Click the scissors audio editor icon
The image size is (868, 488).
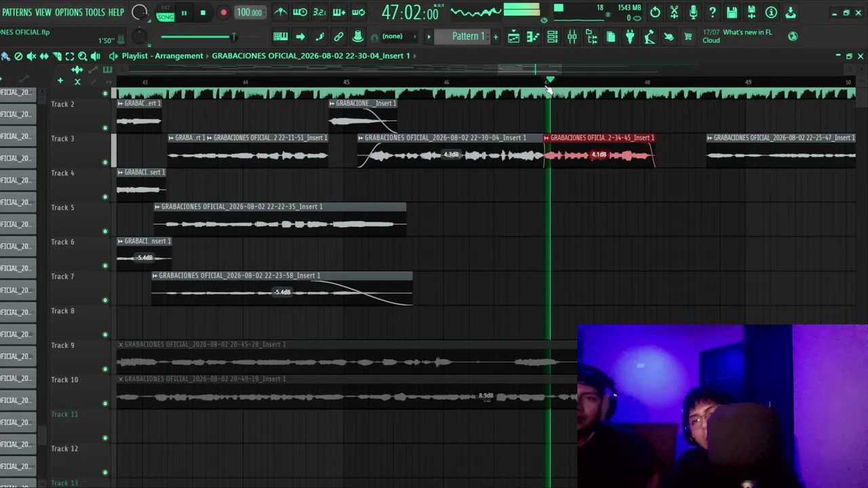pos(674,12)
